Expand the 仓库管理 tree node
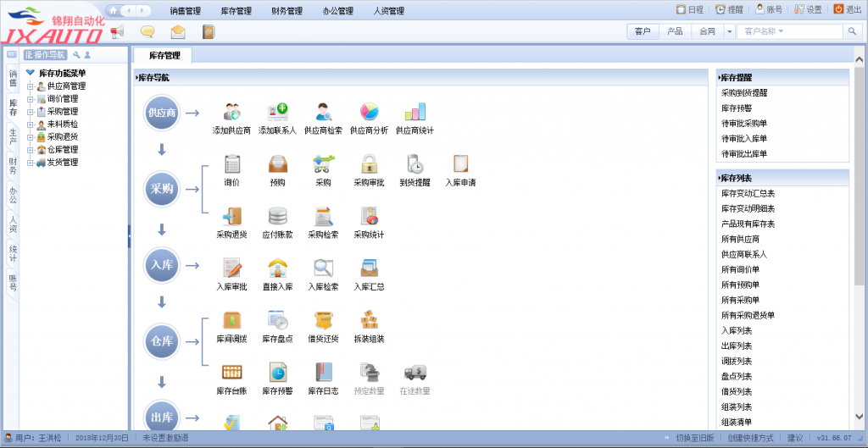 point(31,150)
